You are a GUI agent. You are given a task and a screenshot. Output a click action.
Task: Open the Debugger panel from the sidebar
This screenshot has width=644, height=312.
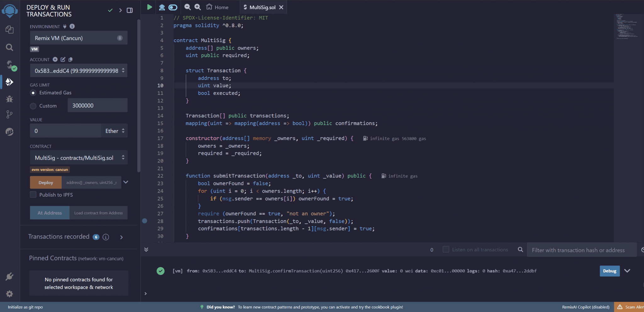click(10, 99)
